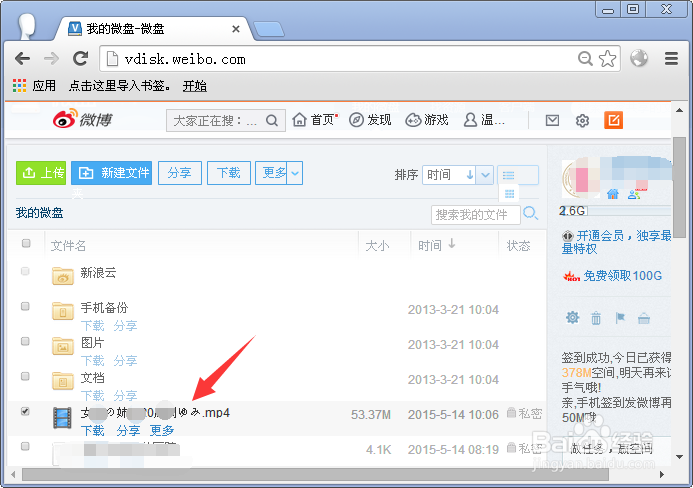This screenshot has height=488, width=693.
Task: Bookmark this page with the star icon
Action: [x=608, y=58]
